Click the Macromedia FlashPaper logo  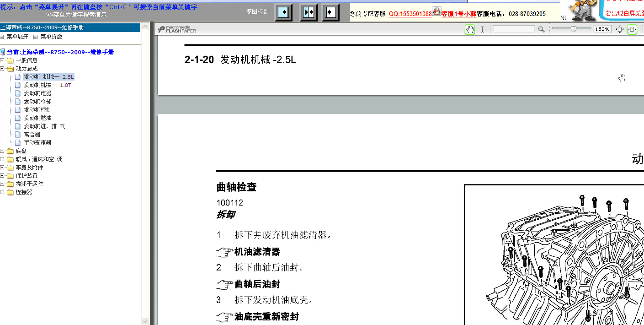pos(177,29)
